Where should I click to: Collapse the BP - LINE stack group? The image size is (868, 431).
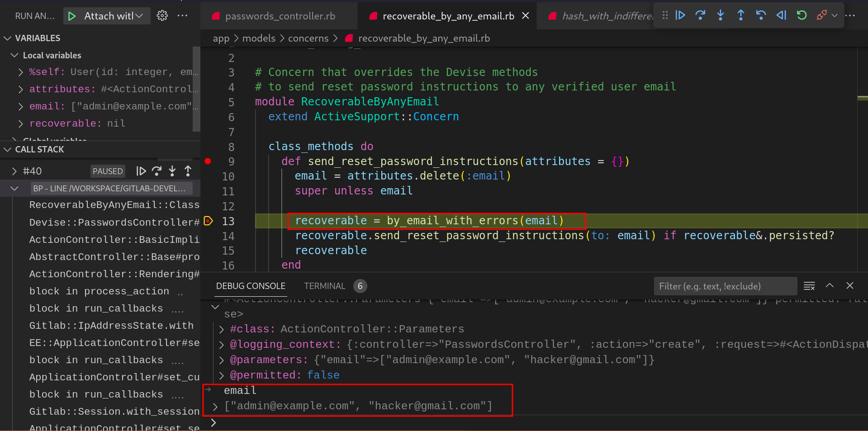click(x=14, y=188)
